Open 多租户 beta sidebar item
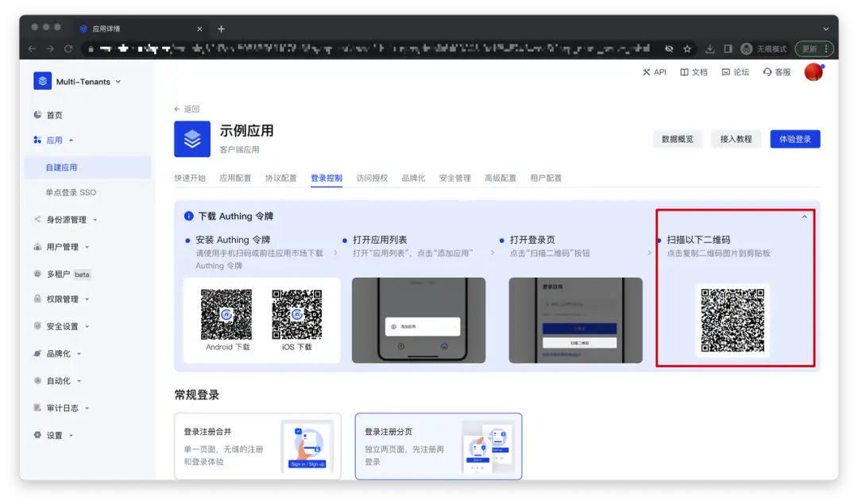Screen dimensions: 858x504 62,274
